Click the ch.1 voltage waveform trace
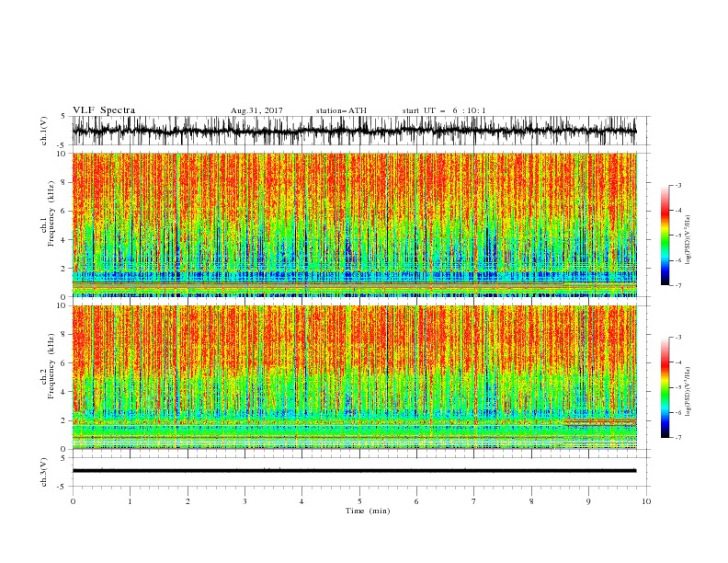This screenshot has height=563, width=728. tap(354, 131)
